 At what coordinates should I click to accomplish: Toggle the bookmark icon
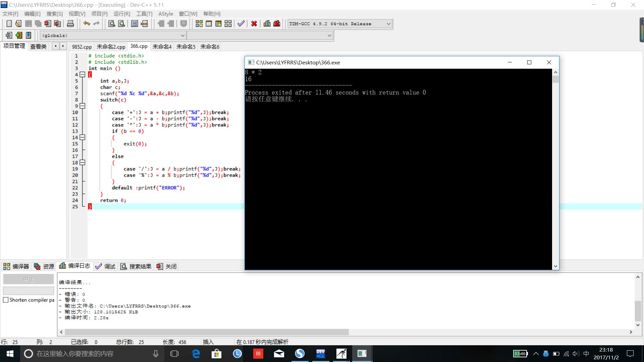(29, 35)
